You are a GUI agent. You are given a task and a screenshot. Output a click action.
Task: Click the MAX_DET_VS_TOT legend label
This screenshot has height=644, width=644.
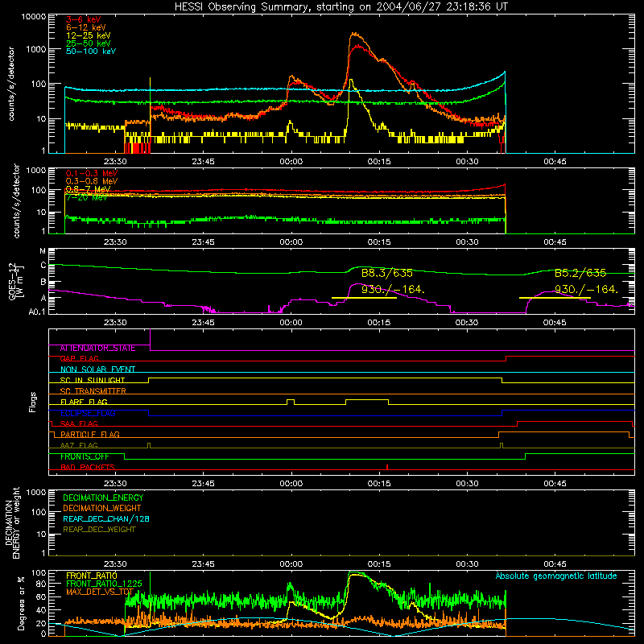point(100,592)
